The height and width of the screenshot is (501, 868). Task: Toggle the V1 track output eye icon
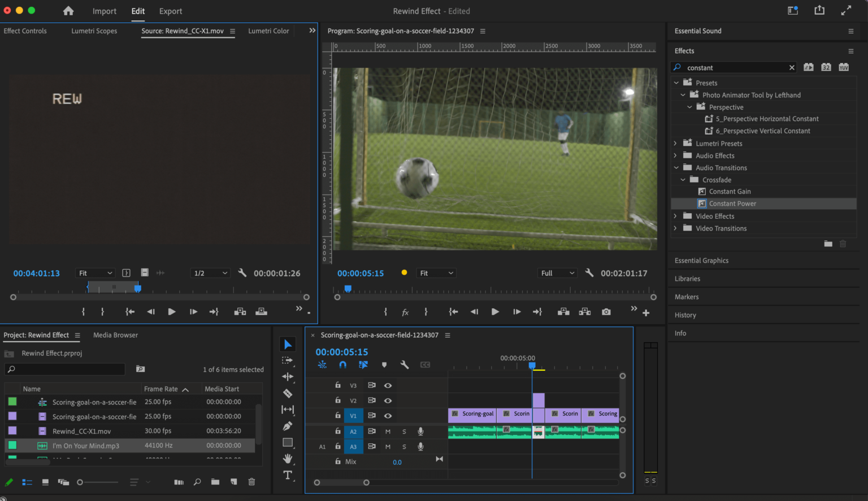click(x=388, y=415)
